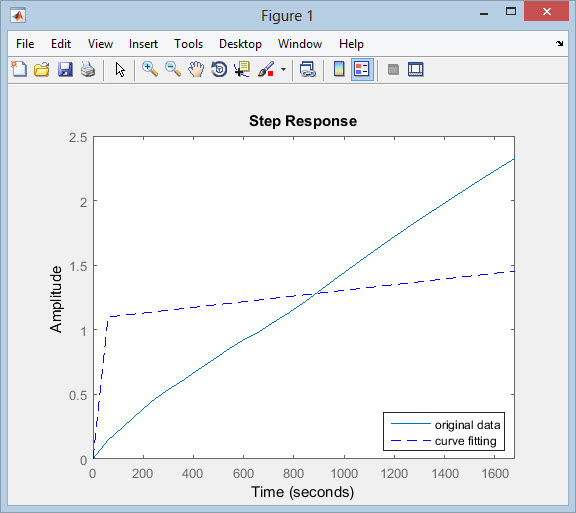The height and width of the screenshot is (513, 576).
Task: Enable the Data Cursor tool
Action: [x=242, y=69]
